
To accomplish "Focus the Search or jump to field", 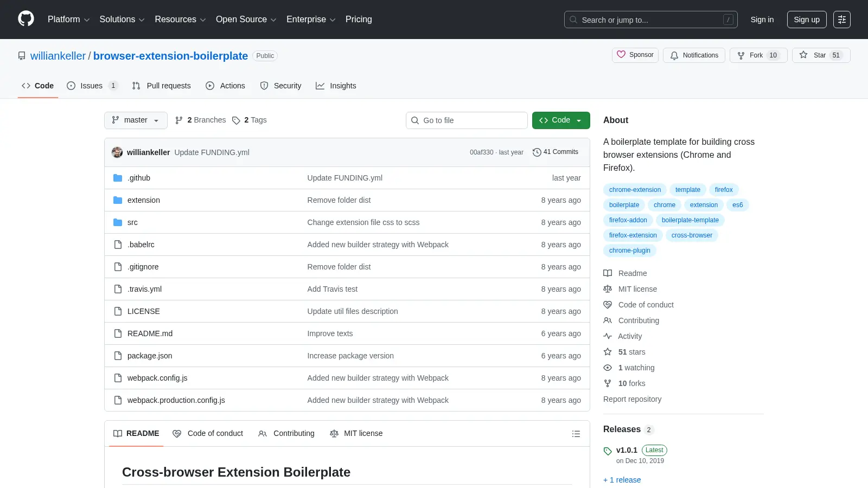I will tap(651, 20).
